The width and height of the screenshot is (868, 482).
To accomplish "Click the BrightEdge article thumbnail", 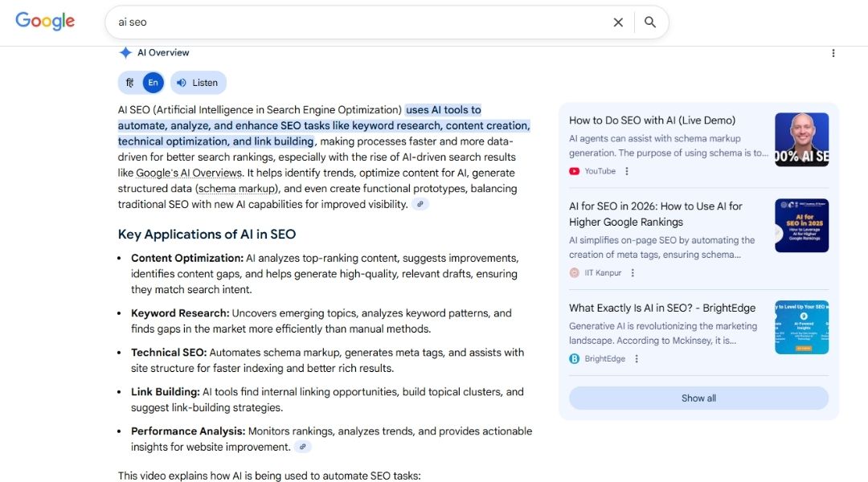I will [x=801, y=328].
